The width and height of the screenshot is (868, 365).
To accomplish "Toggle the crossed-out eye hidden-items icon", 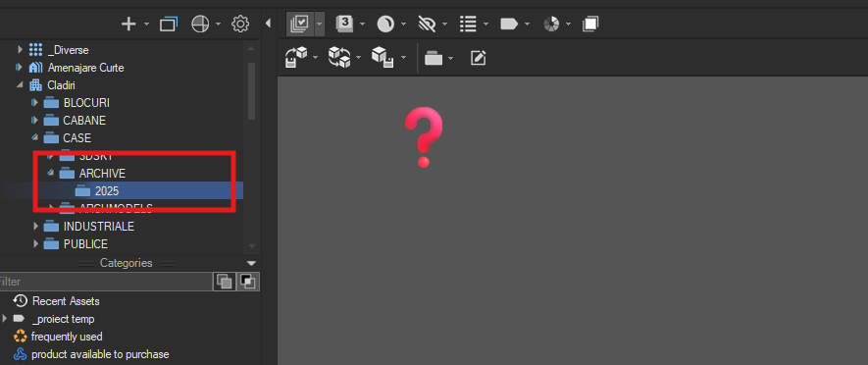I will point(427,24).
